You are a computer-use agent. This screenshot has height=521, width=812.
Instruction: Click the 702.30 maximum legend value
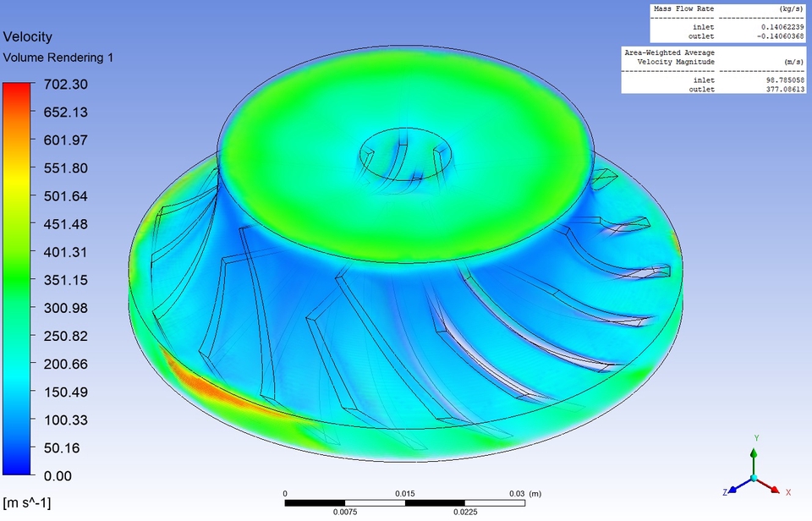[67, 84]
